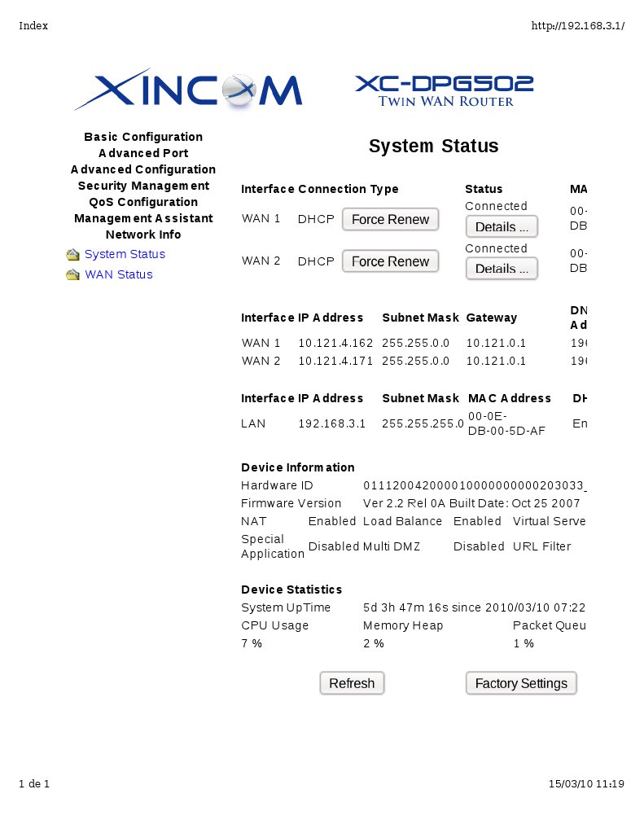Click the System Status page heading

434,146
